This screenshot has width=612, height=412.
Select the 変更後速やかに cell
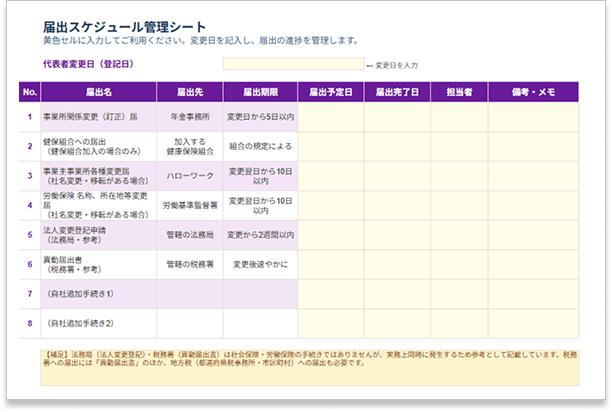[260, 265]
